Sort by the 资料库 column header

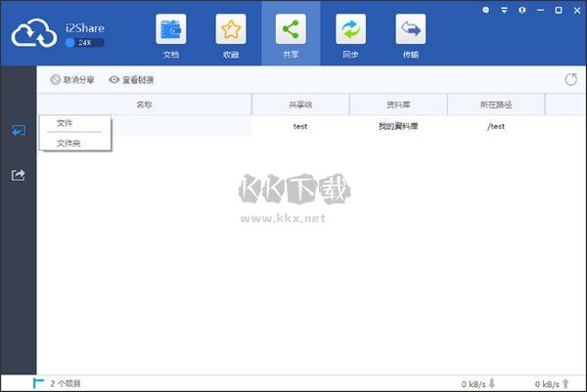coord(397,104)
